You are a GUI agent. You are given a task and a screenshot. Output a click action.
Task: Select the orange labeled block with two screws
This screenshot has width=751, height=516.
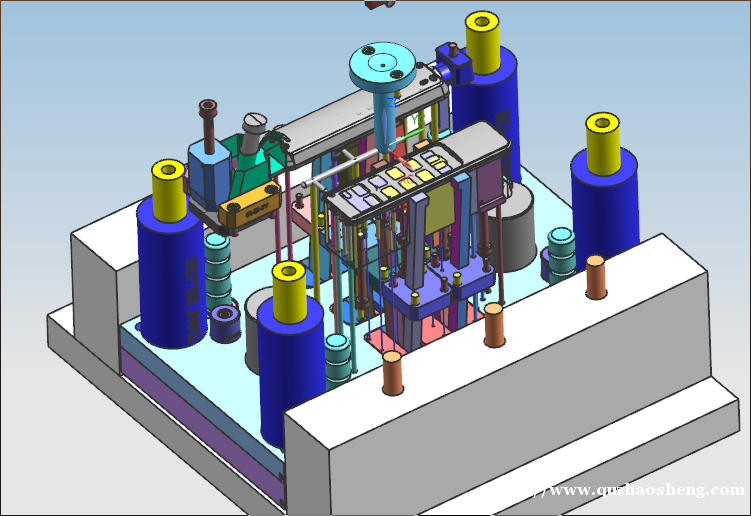250,206
